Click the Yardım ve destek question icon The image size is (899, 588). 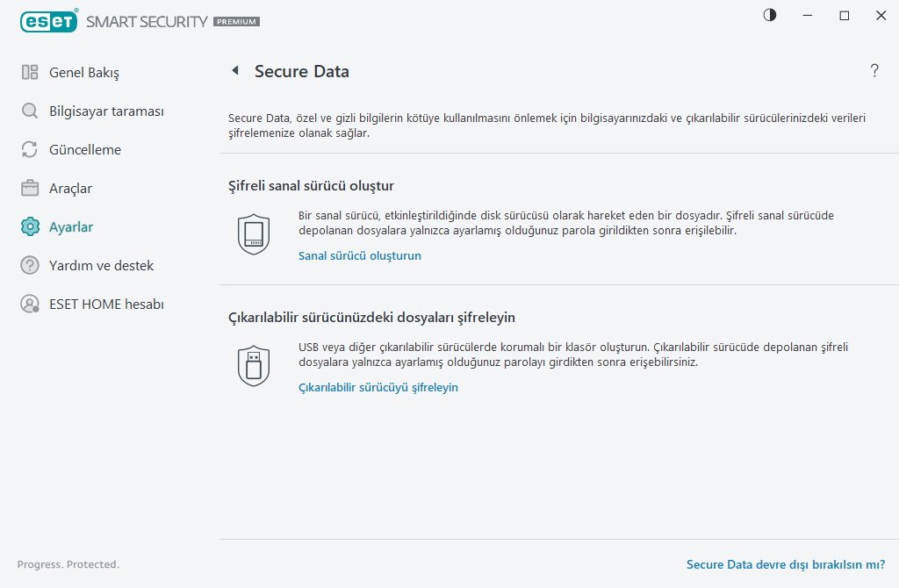pos(29,265)
